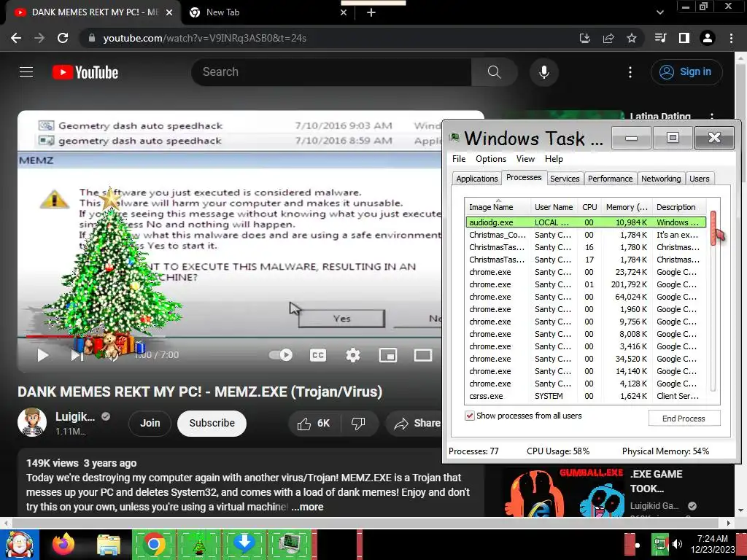Click End Process button
The height and width of the screenshot is (560, 747).
684,419
